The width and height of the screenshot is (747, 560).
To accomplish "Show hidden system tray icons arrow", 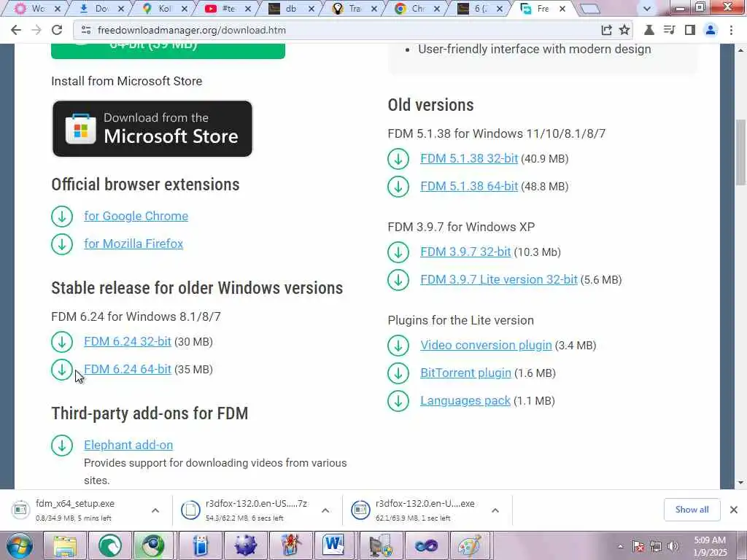I will click(x=621, y=546).
